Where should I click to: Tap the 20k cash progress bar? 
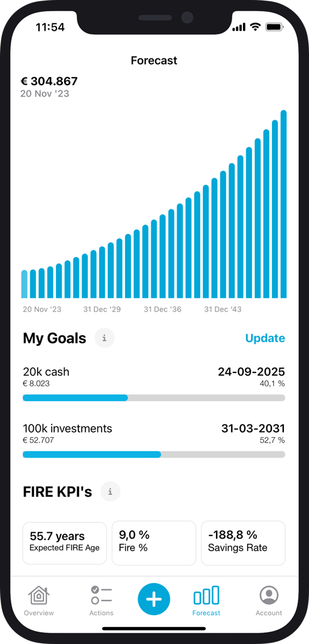point(154,398)
